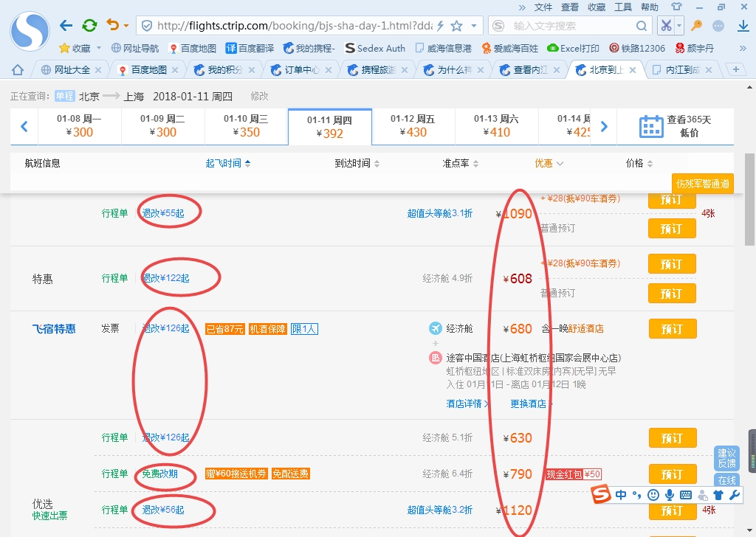Viewport: 756px width, 537px height.
Task: Click the shirt skin icon in IME bar
Action: point(718,495)
